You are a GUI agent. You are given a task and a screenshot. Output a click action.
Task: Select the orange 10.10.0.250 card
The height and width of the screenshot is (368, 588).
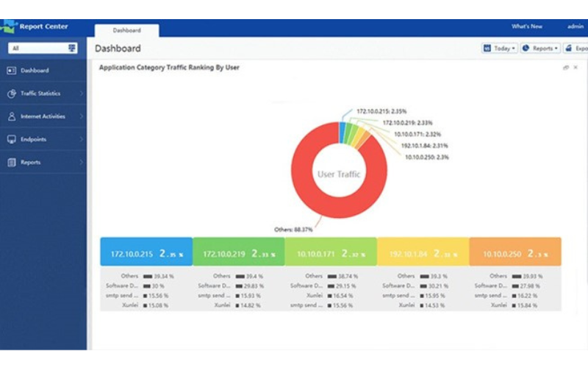(515, 252)
